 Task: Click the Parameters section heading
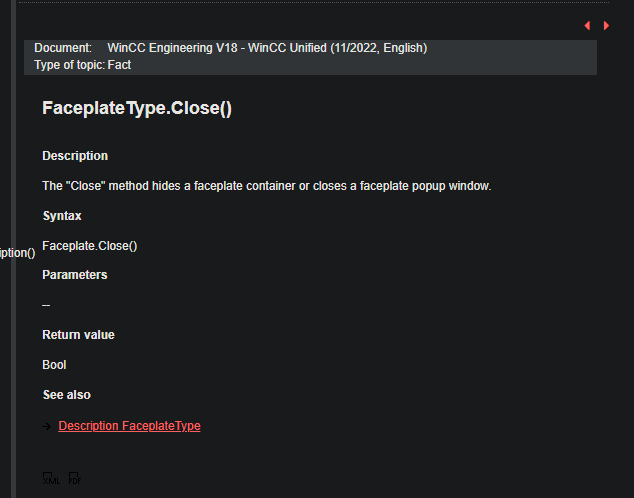click(75, 275)
